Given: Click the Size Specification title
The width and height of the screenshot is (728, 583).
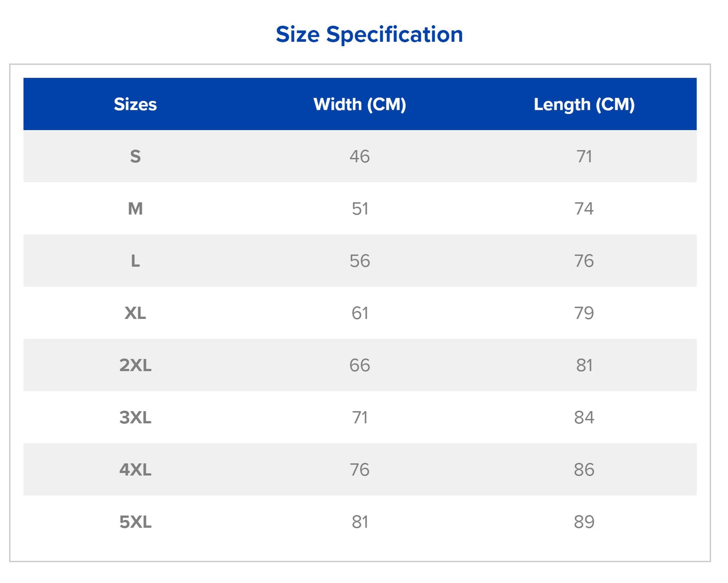Looking at the screenshot, I should pos(369,34).
